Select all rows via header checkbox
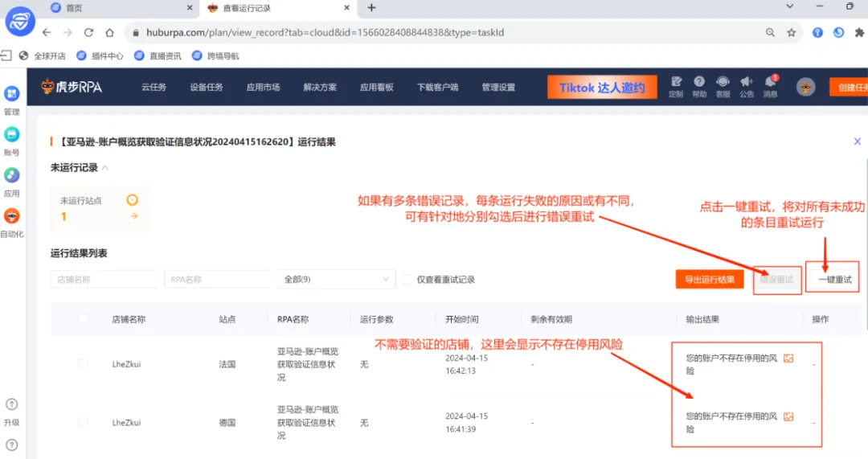The image size is (868, 459). click(83, 319)
